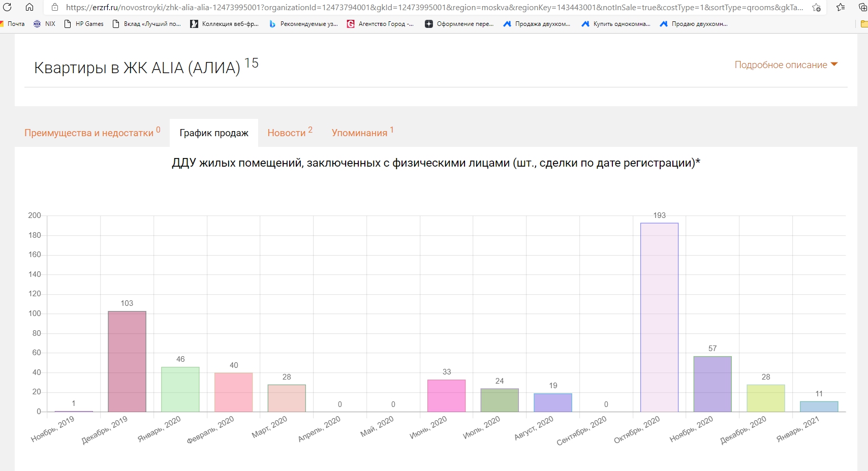Click the site security lock icon
Viewport: 868px width, 471px height.
pos(55,7)
